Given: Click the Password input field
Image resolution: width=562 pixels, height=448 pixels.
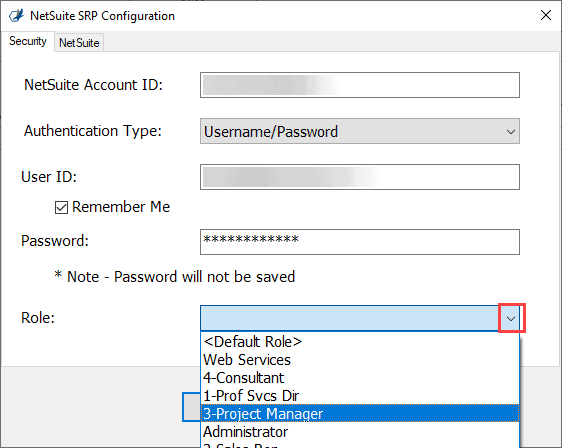Looking at the screenshot, I should pyautogui.click(x=359, y=242).
